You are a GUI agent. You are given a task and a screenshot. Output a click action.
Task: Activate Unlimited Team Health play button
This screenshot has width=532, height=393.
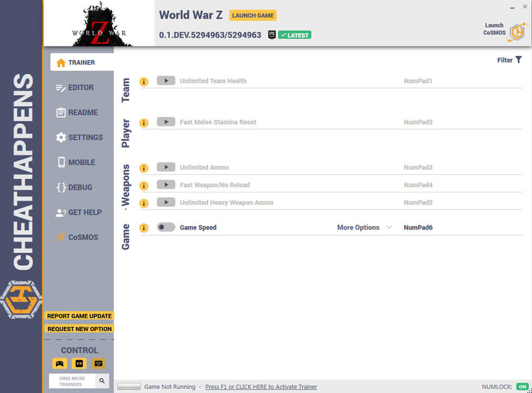coord(166,81)
